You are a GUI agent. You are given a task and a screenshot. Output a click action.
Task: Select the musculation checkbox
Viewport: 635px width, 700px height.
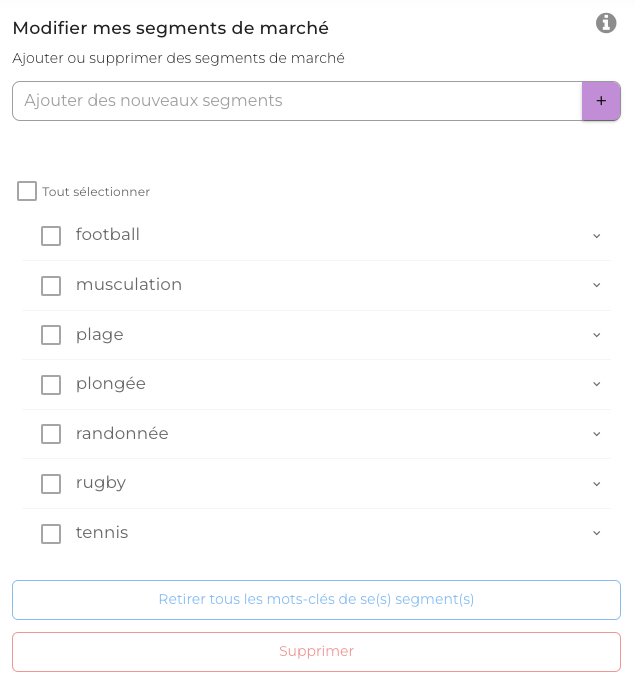coord(51,286)
